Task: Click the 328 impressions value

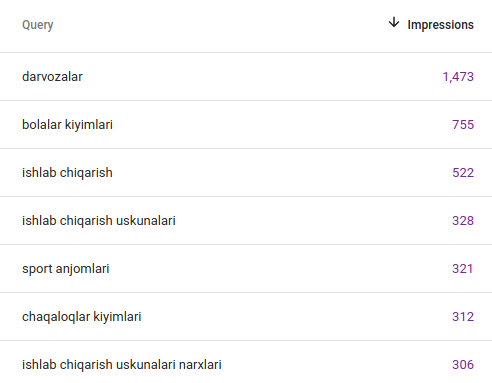Action: (x=463, y=221)
